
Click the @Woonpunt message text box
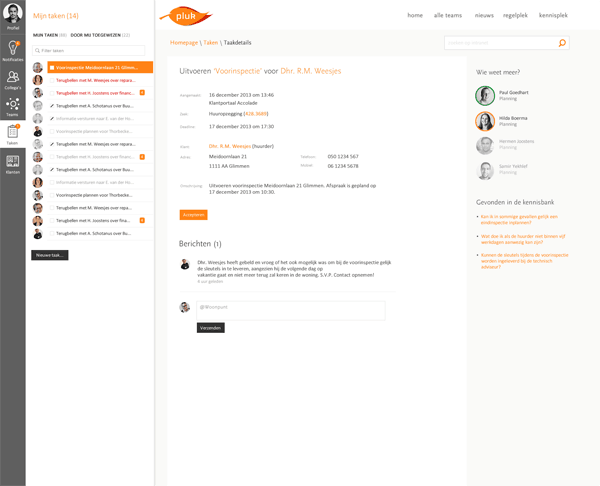(x=291, y=310)
